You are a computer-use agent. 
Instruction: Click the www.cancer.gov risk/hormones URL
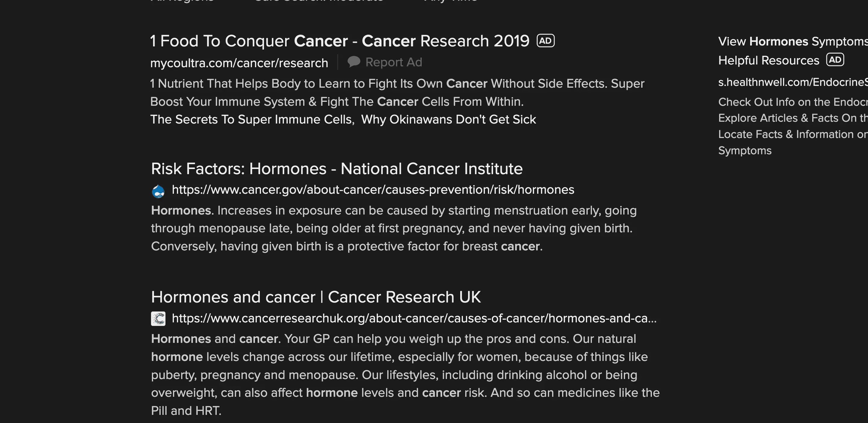(373, 190)
